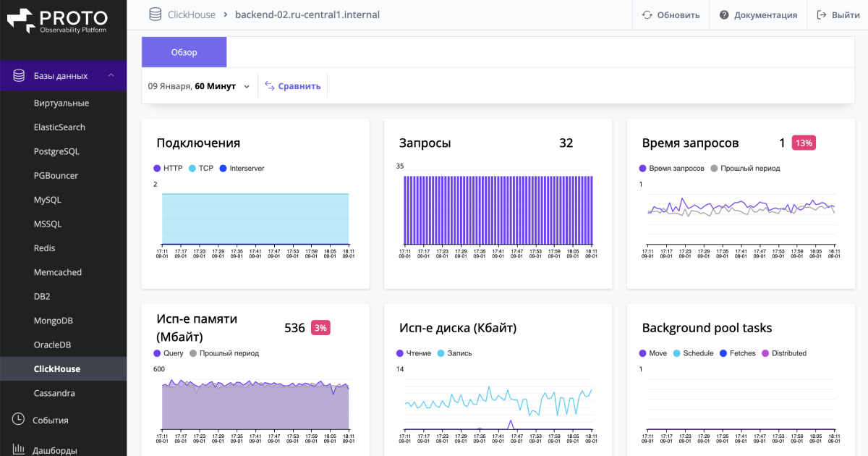Toggle Schedule series in Background pool legend
The image size is (868, 456).
693,353
